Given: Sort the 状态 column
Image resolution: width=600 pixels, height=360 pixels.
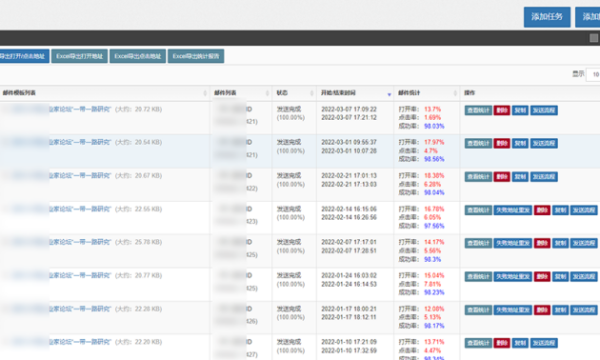Looking at the screenshot, I should [311, 93].
